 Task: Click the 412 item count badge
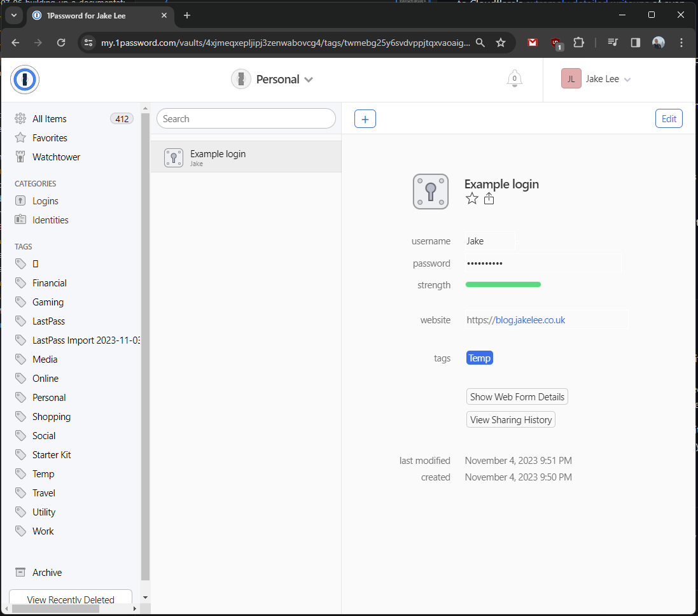point(122,119)
